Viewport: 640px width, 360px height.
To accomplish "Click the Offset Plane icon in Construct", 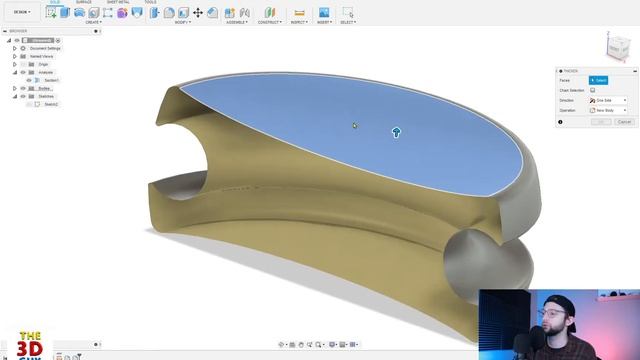I will click(x=269, y=13).
